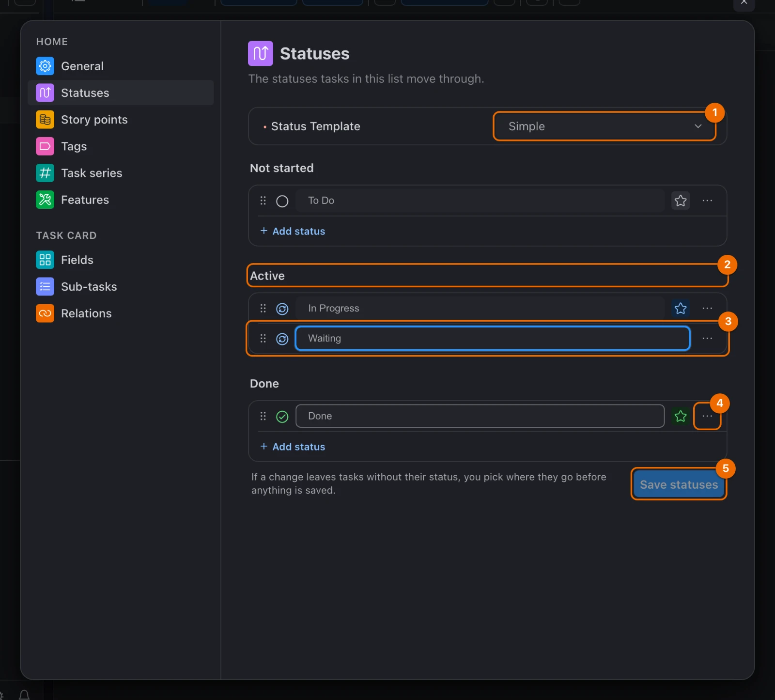Open the Status Template dropdown

[x=604, y=126]
